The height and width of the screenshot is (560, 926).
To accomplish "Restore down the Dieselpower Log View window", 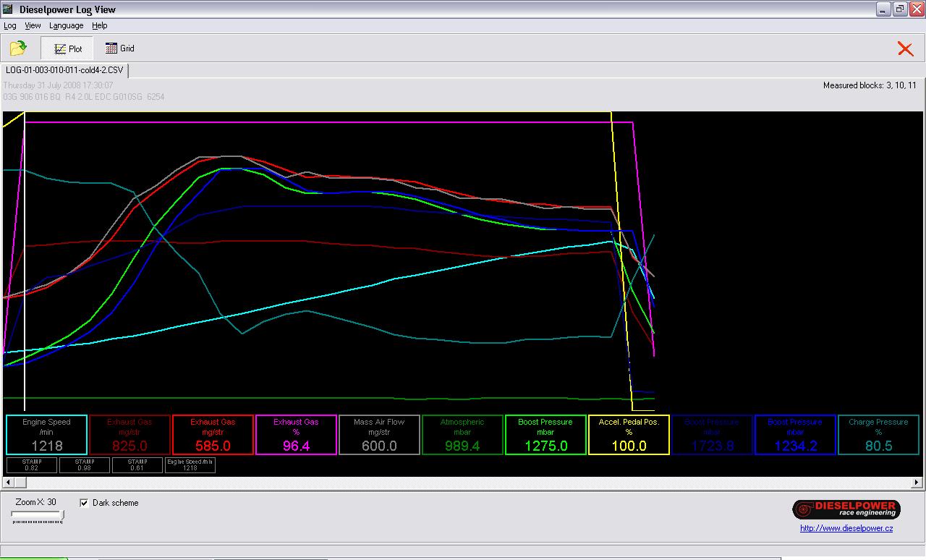I will click(900, 9).
